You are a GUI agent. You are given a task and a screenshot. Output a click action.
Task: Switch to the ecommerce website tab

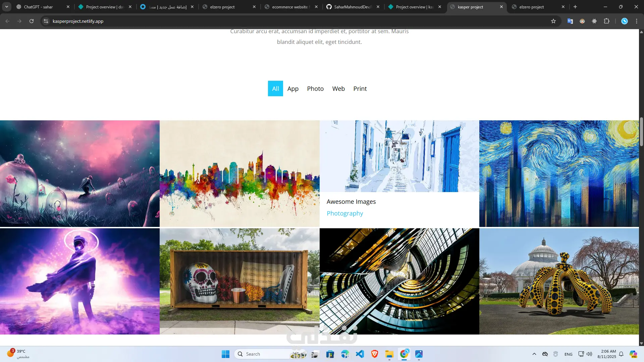point(290,7)
